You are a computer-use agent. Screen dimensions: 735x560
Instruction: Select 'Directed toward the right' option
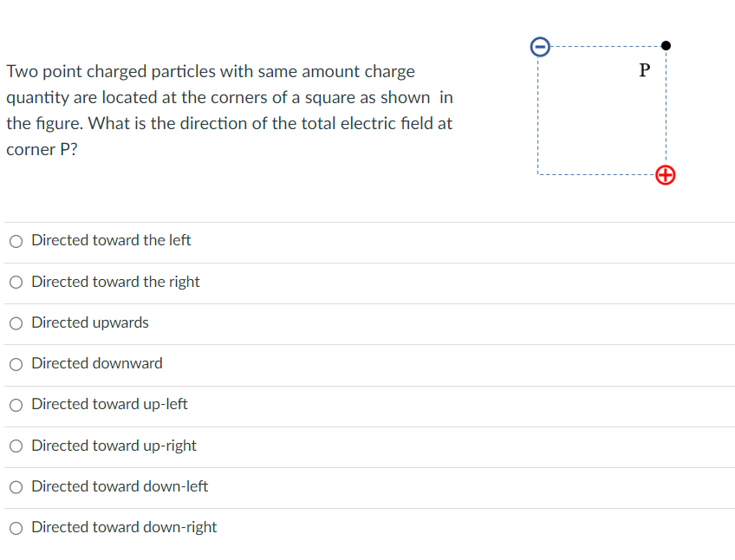coord(16,282)
